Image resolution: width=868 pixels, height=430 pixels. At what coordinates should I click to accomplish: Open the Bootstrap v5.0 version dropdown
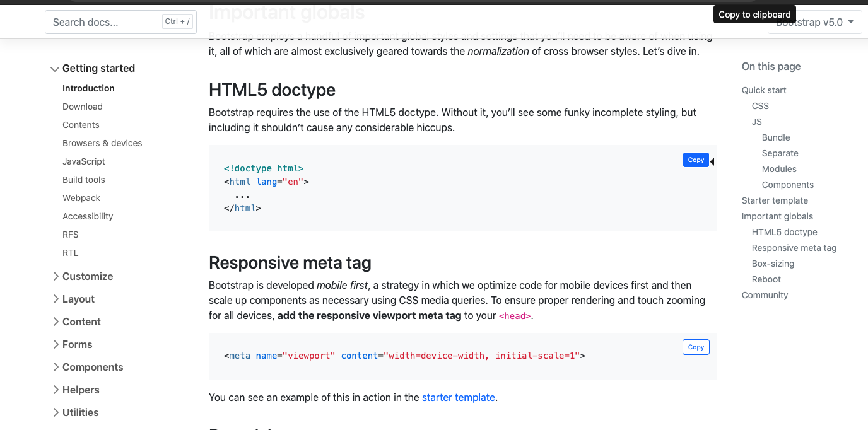point(814,23)
